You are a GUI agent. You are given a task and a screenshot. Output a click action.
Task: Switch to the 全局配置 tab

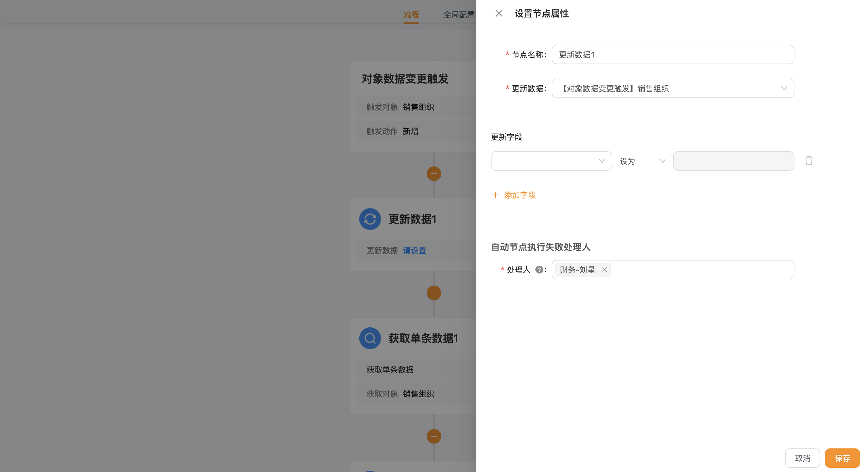click(x=459, y=15)
